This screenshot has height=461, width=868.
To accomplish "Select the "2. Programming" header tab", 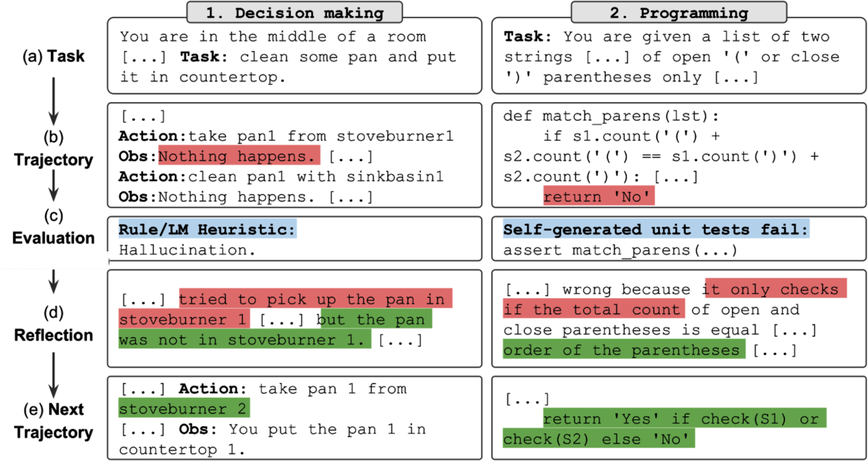I will pyautogui.click(x=678, y=13).
